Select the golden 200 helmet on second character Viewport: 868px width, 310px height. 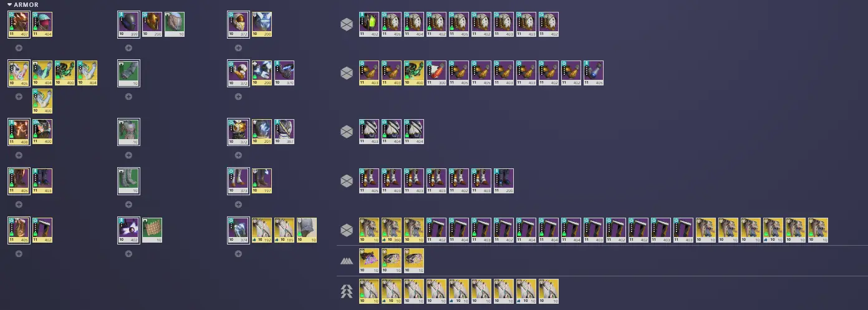coord(152,24)
